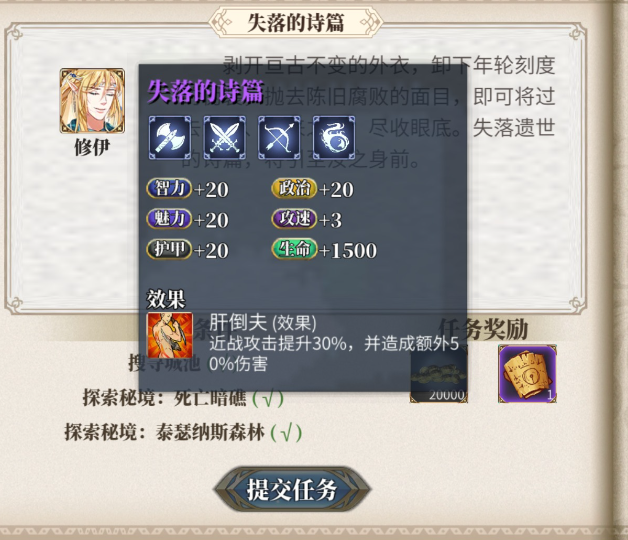Screen dimensions: 628x540
Task: Select the dragon magic orb icon
Action: (334, 137)
